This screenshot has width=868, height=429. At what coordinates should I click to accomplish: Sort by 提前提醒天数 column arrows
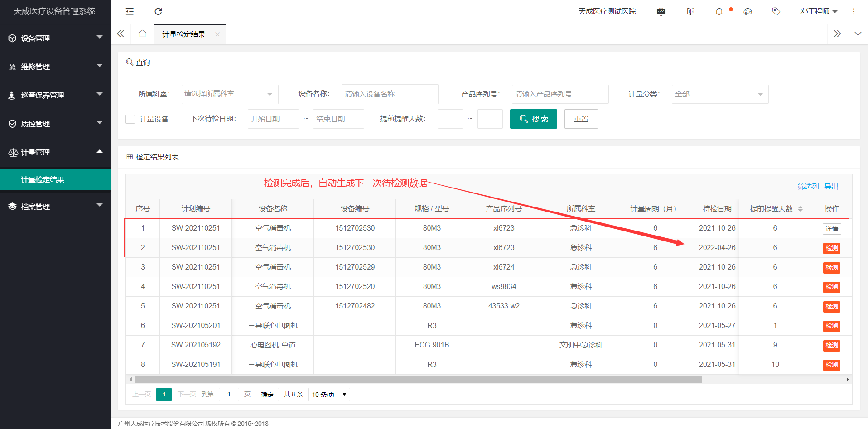[x=800, y=209]
